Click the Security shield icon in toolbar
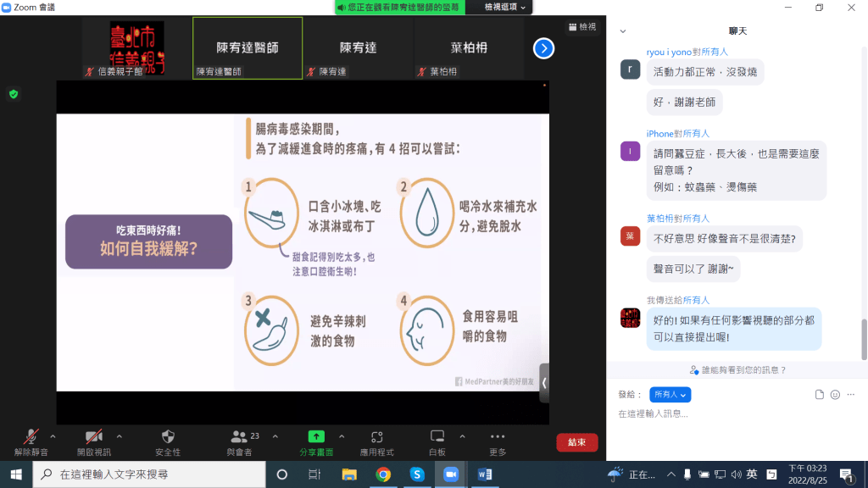The width and height of the screenshot is (868, 488). point(168,436)
